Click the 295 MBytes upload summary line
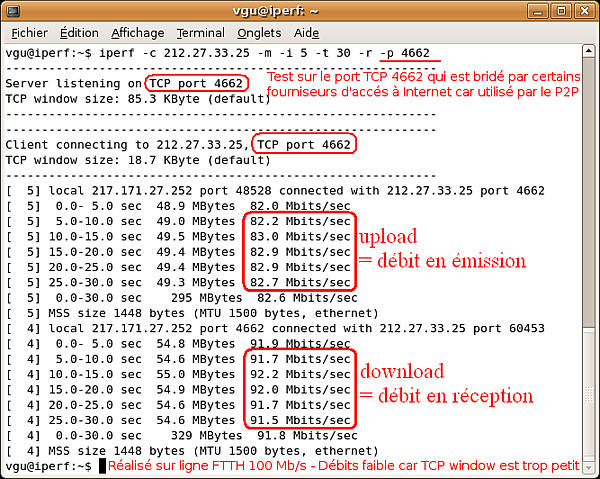600x479 pixels. click(x=182, y=298)
